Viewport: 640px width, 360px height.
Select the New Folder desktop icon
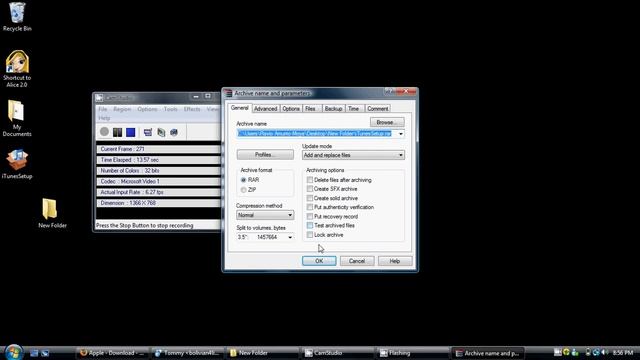52,213
